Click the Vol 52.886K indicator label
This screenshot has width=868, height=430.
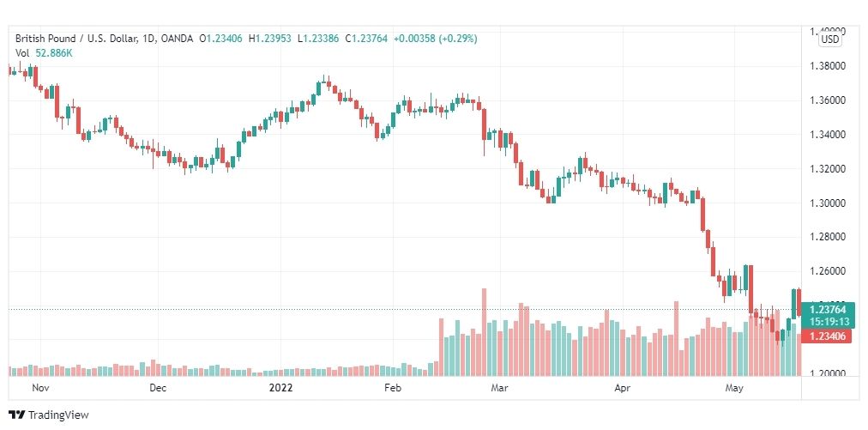[44, 53]
